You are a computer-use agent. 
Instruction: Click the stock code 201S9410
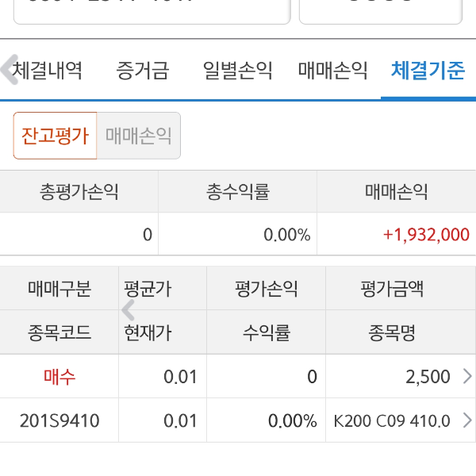[59, 420]
